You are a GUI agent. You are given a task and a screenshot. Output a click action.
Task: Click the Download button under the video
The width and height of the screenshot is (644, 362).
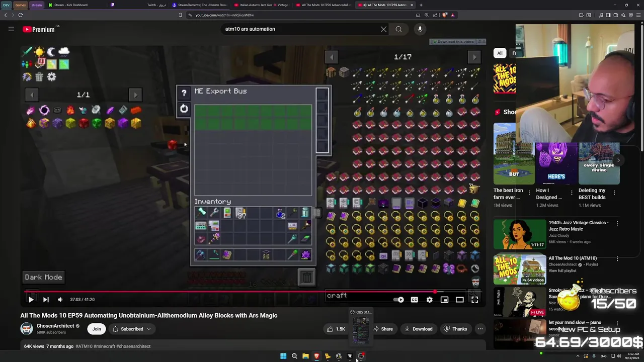click(x=418, y=329)
